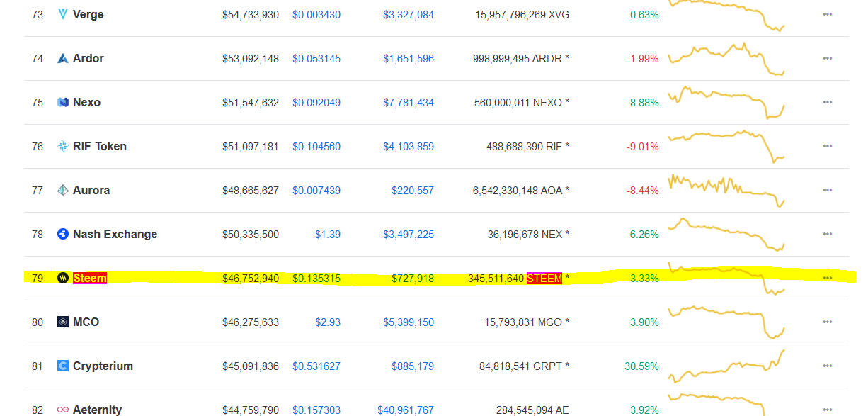This screenshot has height=416, width=868.
Task: Open the Aeternity coin name link
Action: 97,410
